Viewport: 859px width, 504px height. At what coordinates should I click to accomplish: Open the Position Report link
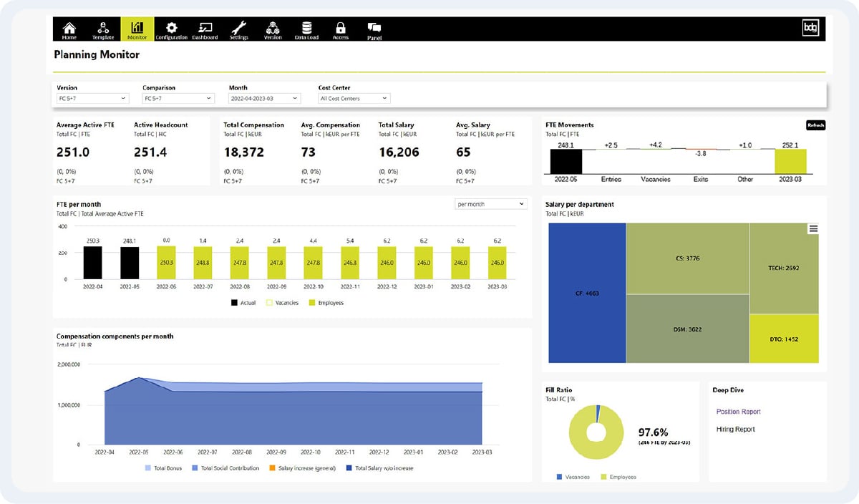pyautogui.click(x=738, y=412)
